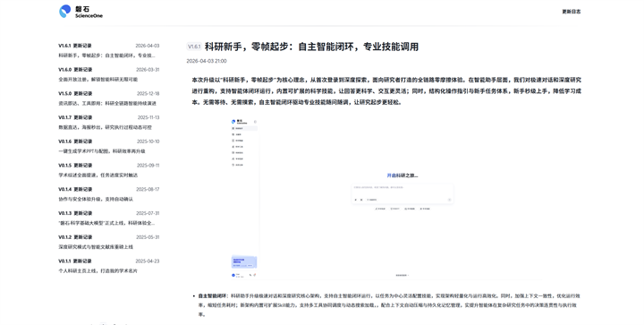Click the date 2026-03-31 in the sidebar

point(148,70)
